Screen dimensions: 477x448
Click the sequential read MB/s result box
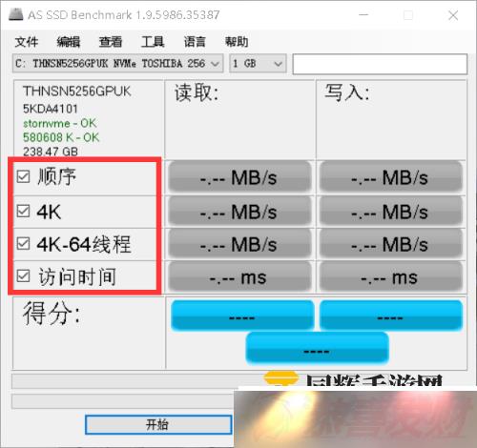(x=239, y=177)
